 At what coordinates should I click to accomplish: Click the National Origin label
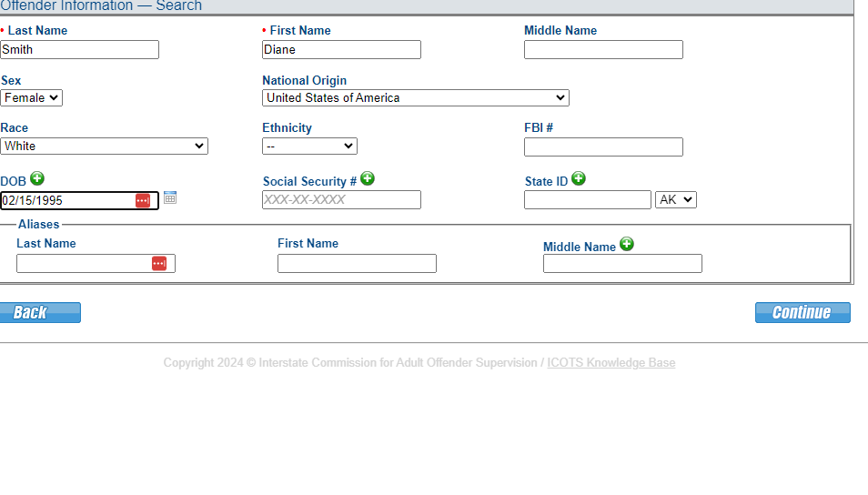(x=305, y=80)
